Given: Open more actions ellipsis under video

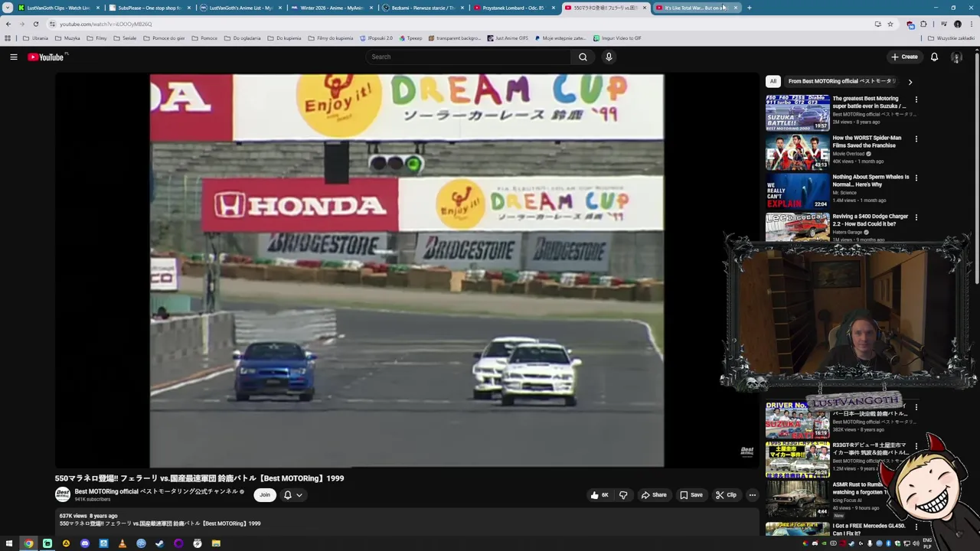Looking at the screenshot, I should click(x=752, y=495).
